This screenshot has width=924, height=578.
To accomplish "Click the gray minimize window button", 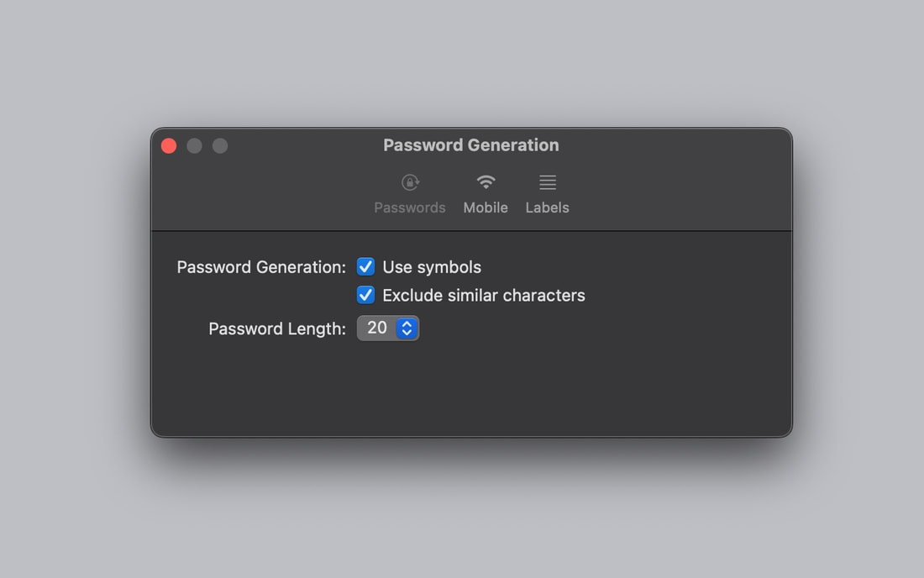I will [195, 145].
